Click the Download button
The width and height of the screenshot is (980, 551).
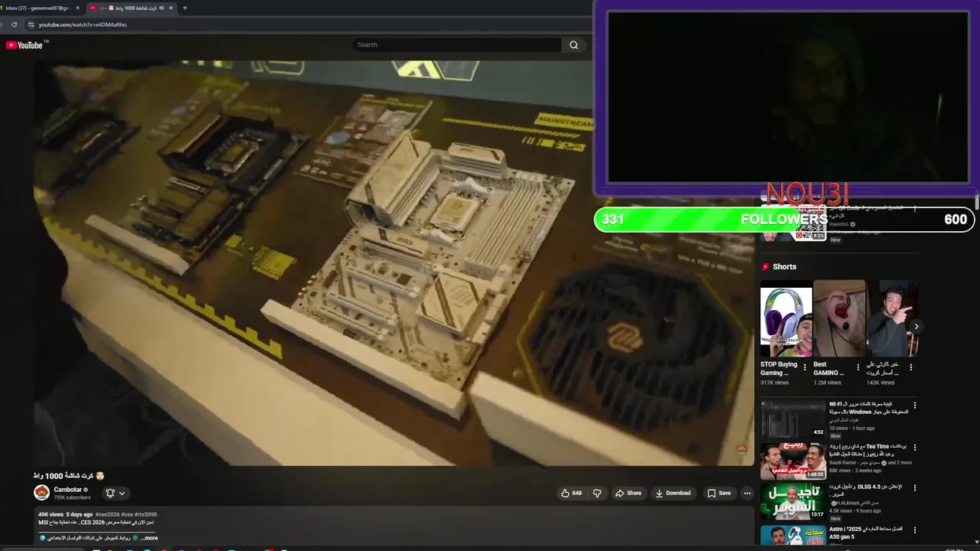point(673,494)
